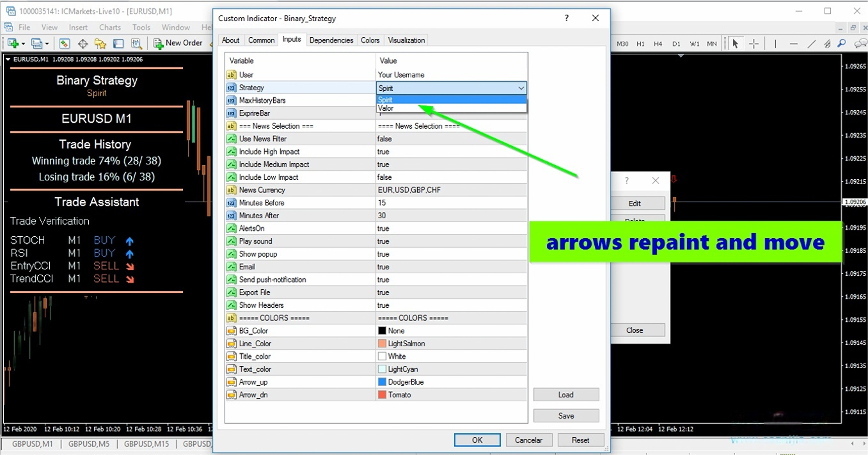Click the Text_color LightCyan swatch

pyautogui.click(x=382, y=369)
